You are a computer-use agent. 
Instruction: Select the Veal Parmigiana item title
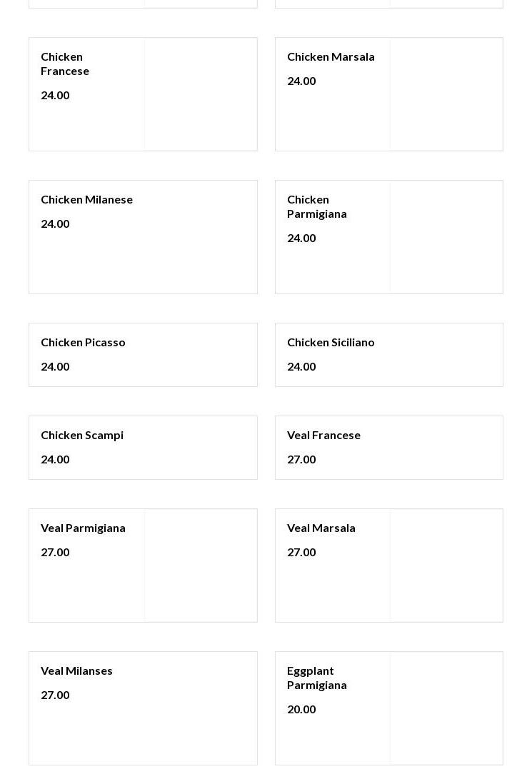[x=83, y=528]
